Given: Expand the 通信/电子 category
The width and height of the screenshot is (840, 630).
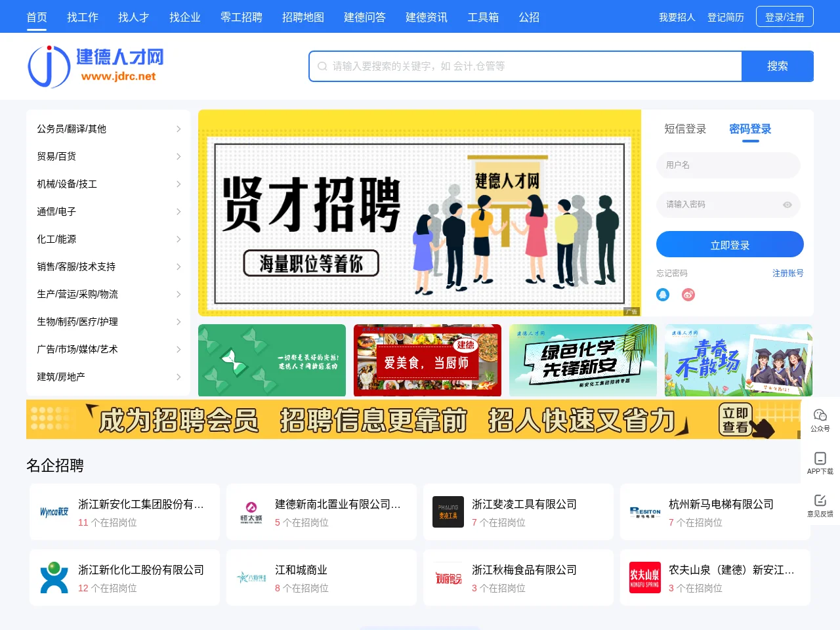Looking at the screenshot, I should point(108,211).
